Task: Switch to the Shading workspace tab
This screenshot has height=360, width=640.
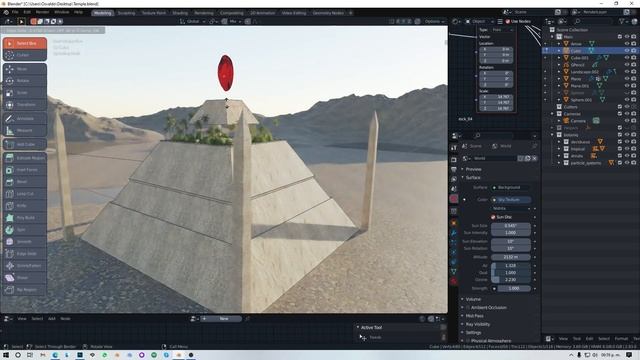Action: (x=180, y=13)
